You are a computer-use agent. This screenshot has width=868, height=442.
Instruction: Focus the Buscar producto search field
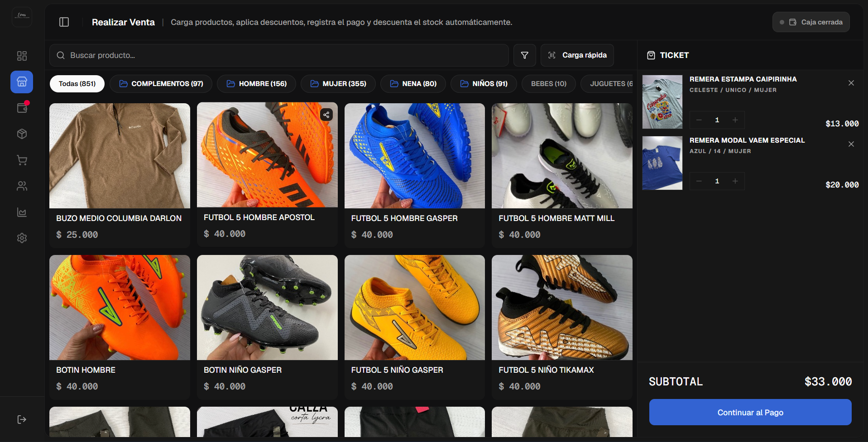279,55
